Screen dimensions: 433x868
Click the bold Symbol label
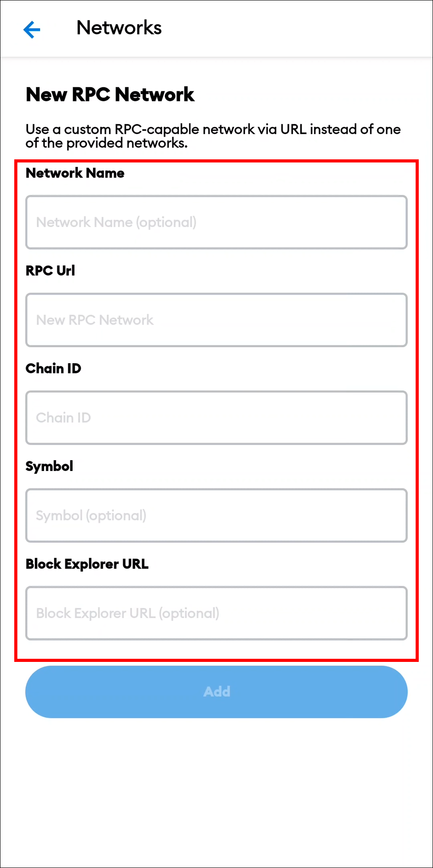(x=49, y=466)
